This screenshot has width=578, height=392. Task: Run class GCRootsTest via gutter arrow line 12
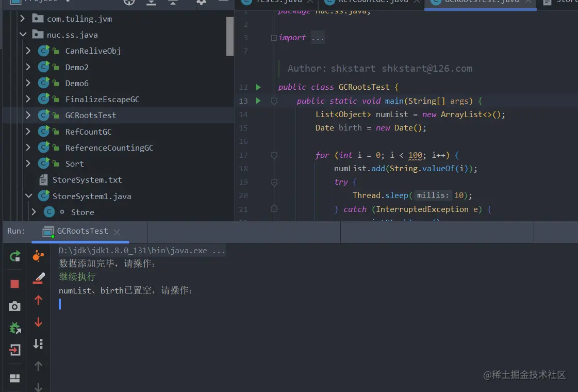pyautogui.click(x=258, y=87)
